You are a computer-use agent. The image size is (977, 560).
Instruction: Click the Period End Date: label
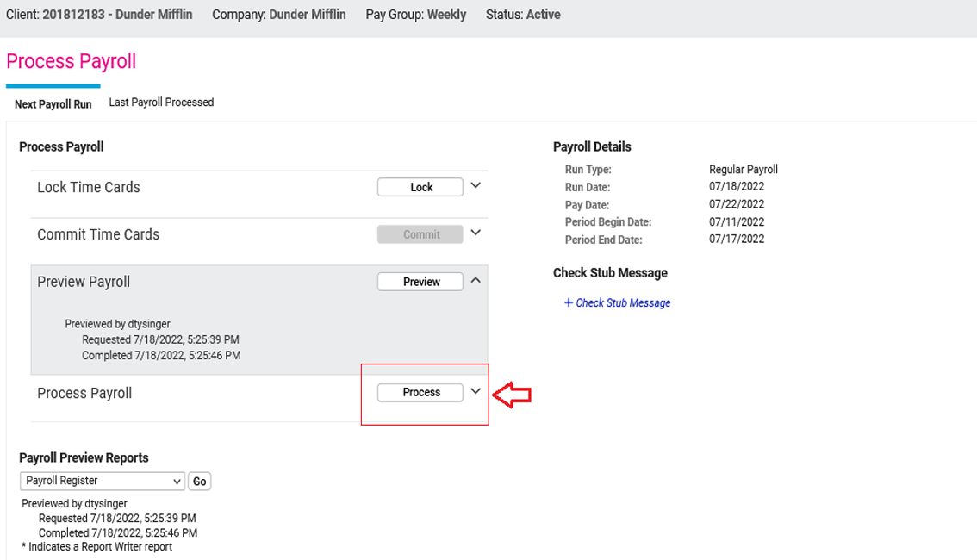(x=603, y=240)
